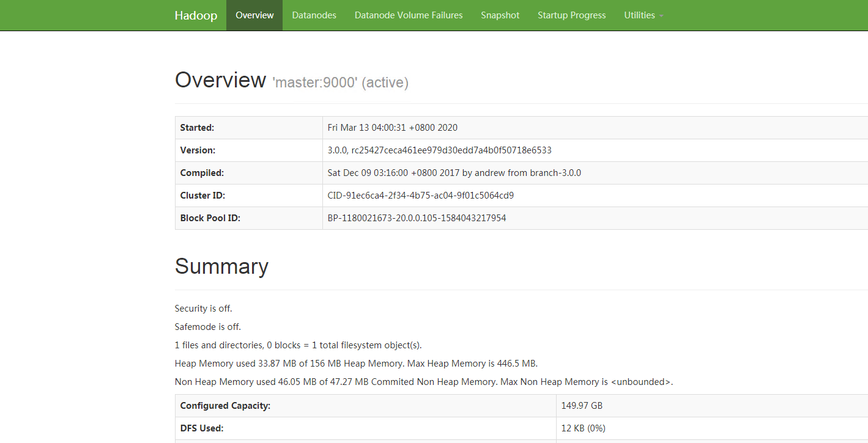Select version value 3.0.0, rc25427ceca...

pyautogui.click(x=440, y=150)
